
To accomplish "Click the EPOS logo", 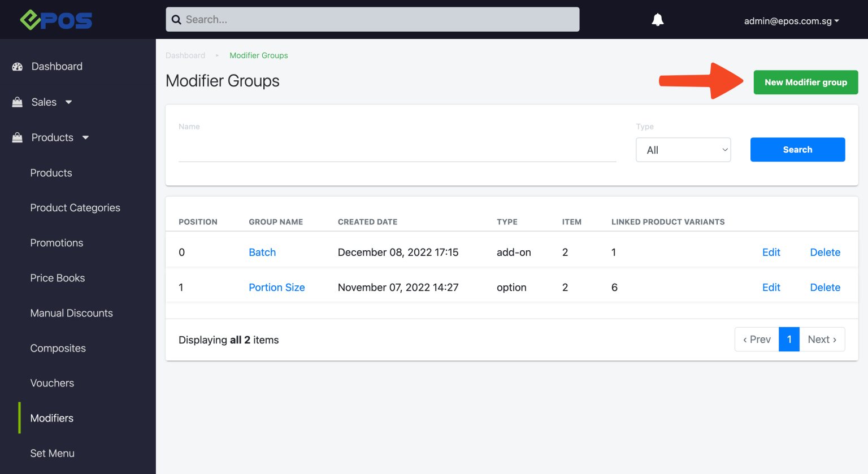I will click(x=56, y=20).
